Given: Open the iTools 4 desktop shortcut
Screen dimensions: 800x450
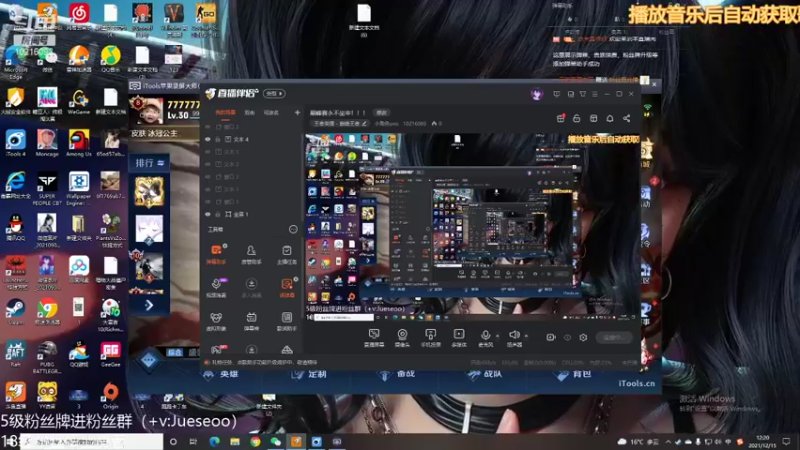Looking at the screenshot, I should 15,143.
